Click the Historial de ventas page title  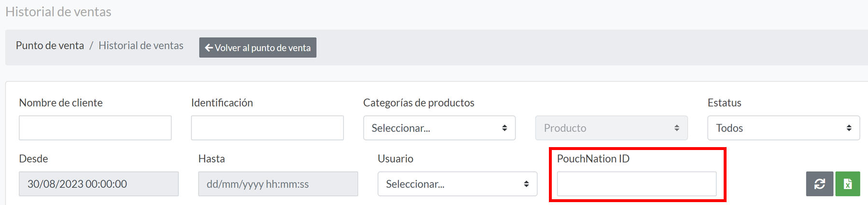(58, 12)
